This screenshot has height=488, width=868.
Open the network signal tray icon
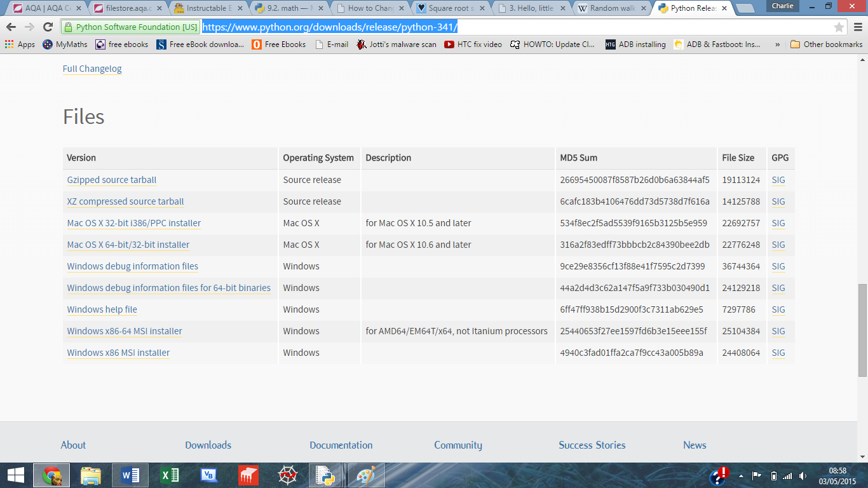click(x=787, y=475)
